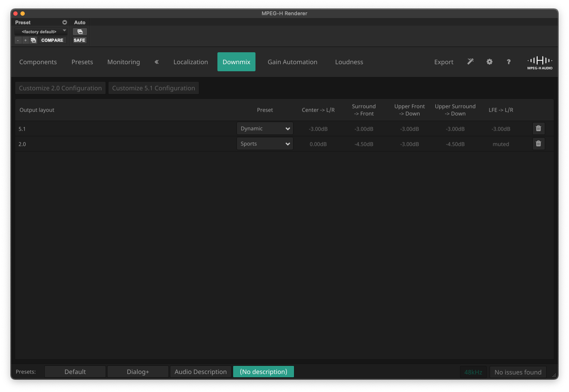Click the copy icon under Auto
This screenshot has width=569, height=392.
click(x=80, y=31)
